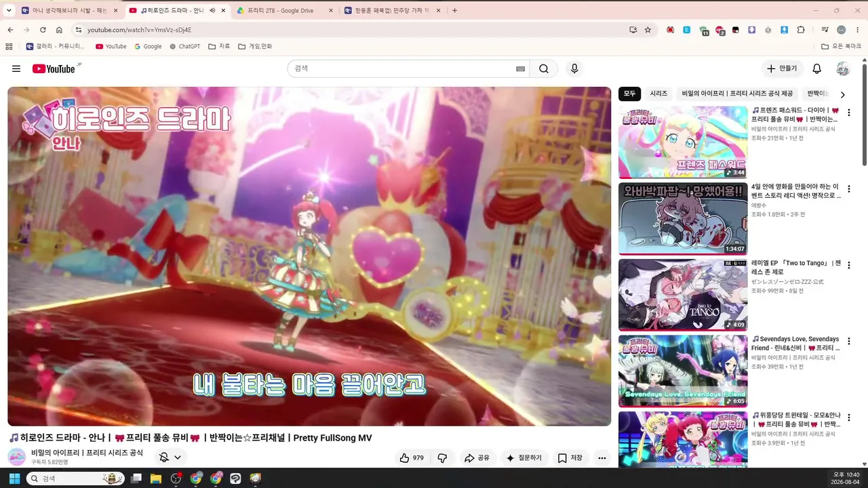The height and width of the screenshot is (488, 868).
Task: Open the Sevendays Love video title
Action: [795, 343]
